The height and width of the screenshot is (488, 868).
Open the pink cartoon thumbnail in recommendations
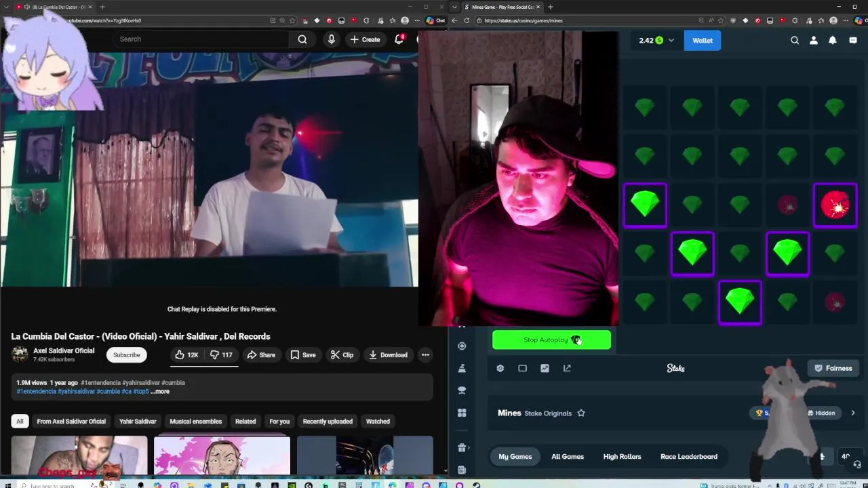pos(222,455)
